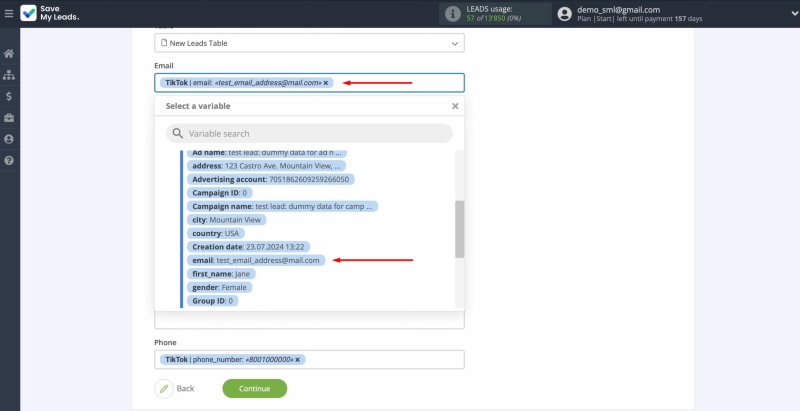Remove the TikTok phone_number tag

coord(298,359)
